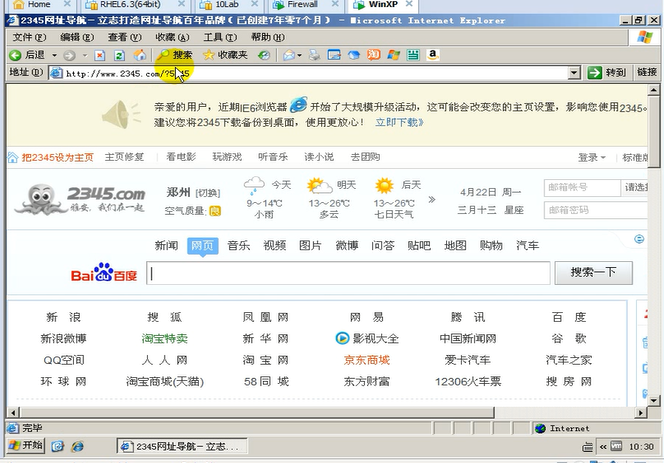Open the 查看(V) menu
Image resolution: width=664 pixels, height=463 pixels.
[124, 37]
